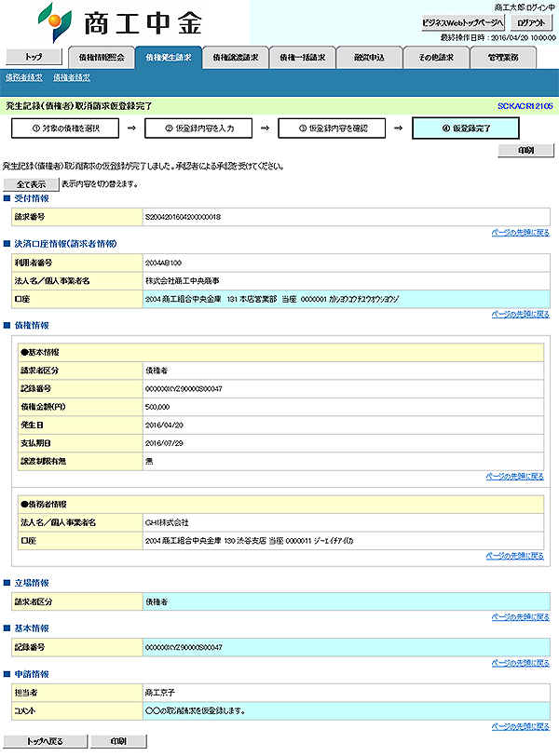
Task: Click the 立場情報 section heading
Action: point(32,583)
